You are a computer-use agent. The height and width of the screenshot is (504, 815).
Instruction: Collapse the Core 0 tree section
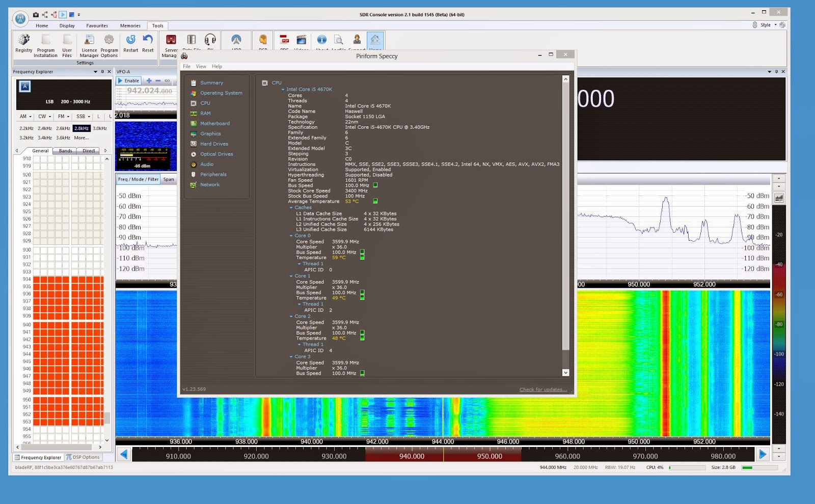pos(291,236)
